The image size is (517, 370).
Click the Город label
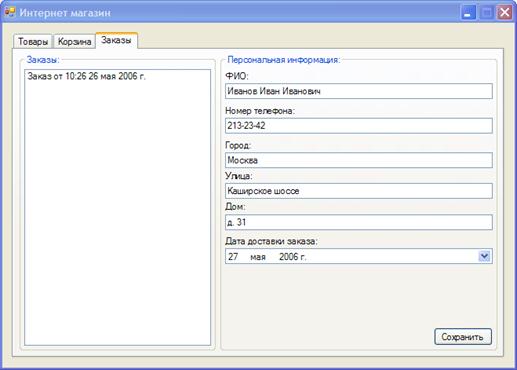[x=238, y=145]
